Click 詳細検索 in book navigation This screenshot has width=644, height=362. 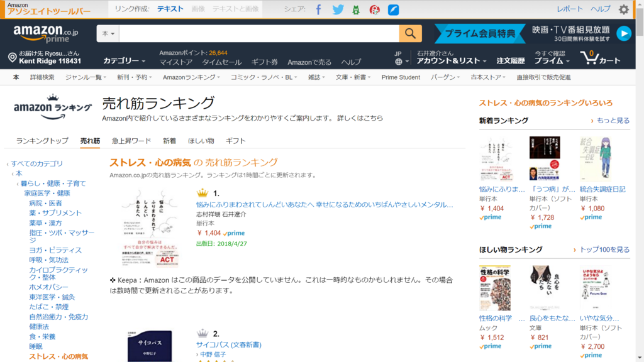coord(42,77)
